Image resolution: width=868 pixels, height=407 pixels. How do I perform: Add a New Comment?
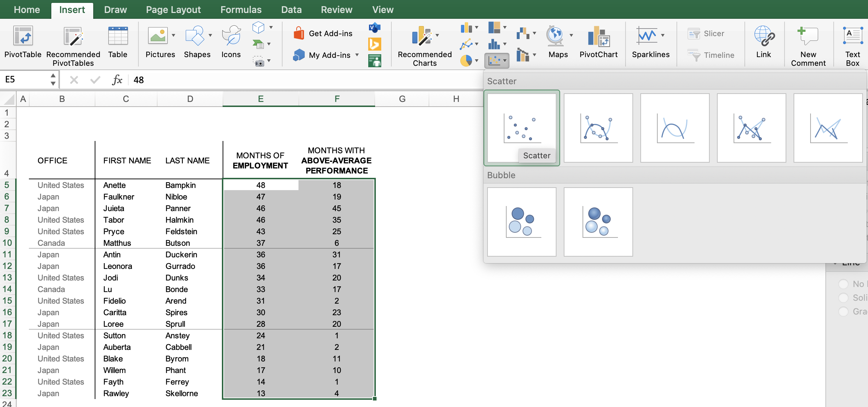pyautogui.click(x=808, y=43)
